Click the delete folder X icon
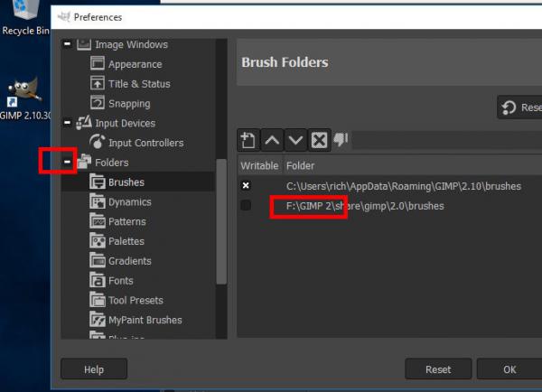The image size is (542, 392). tap(319, 140)
